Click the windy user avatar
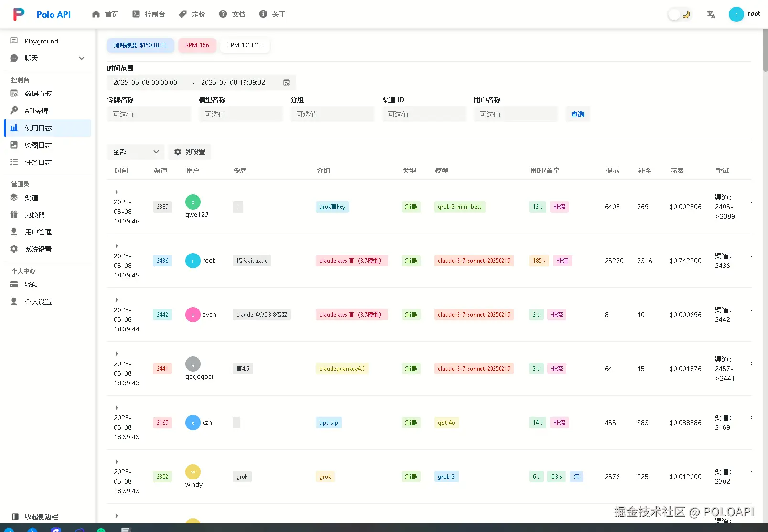Screen dimensions: 768x532 click(193, 472)
